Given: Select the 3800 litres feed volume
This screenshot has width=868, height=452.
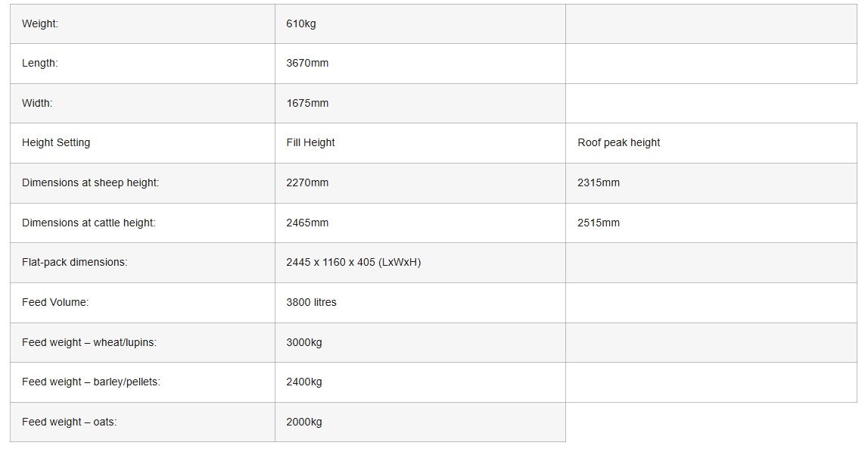Looking at the screenshot, I should pos(311,302).
